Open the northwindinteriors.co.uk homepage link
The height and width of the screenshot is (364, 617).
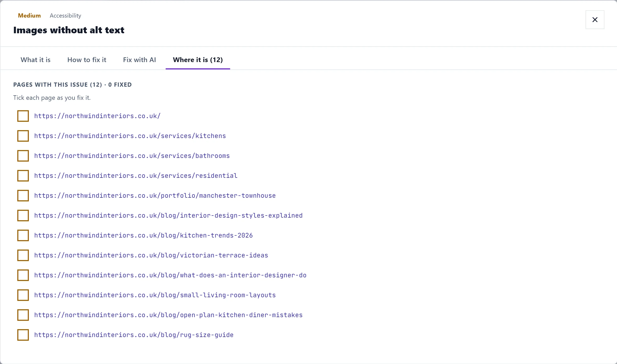[x=97, y=116]
